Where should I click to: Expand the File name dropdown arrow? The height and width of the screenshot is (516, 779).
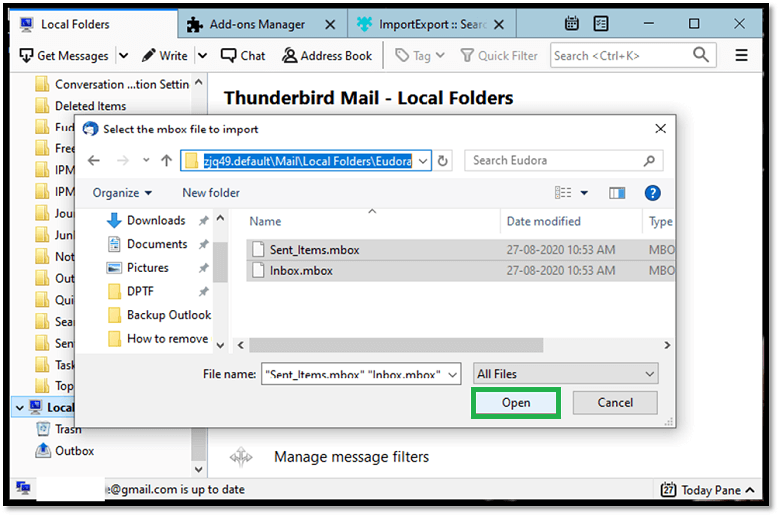click(x=453, y=374)
